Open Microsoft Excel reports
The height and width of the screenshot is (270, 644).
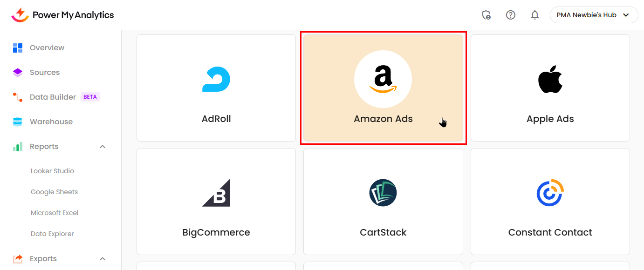[55, 213]
